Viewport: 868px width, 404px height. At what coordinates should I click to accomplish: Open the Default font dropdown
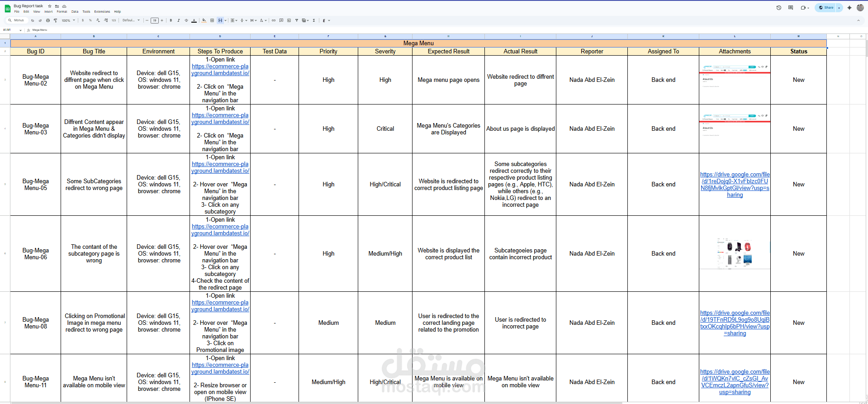(x=131, y=20)
